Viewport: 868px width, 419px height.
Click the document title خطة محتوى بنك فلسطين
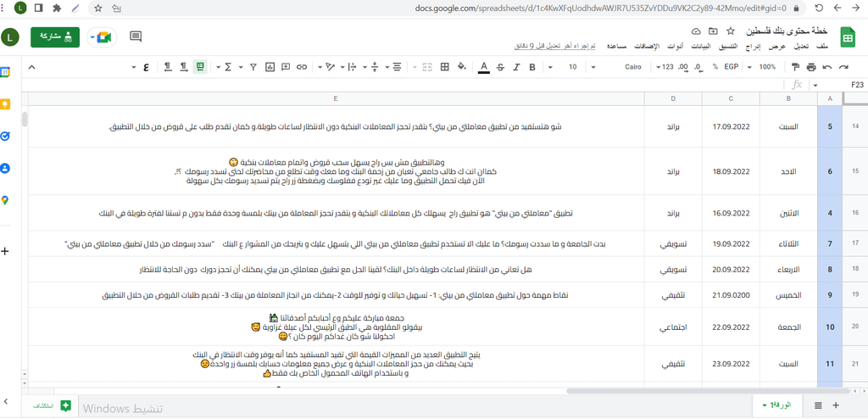coord(787,30)
